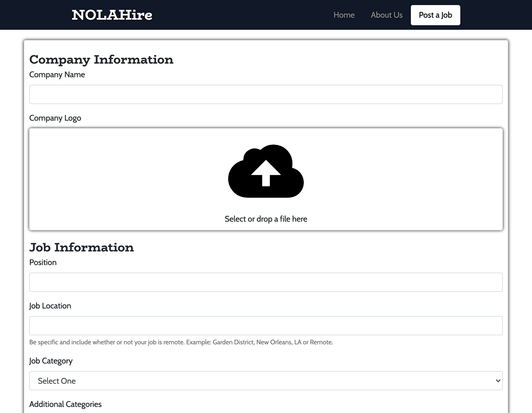Image resolution: width=532 pixels, height=413 pixels.
Task: Open the About Us page
Action: 386,15
